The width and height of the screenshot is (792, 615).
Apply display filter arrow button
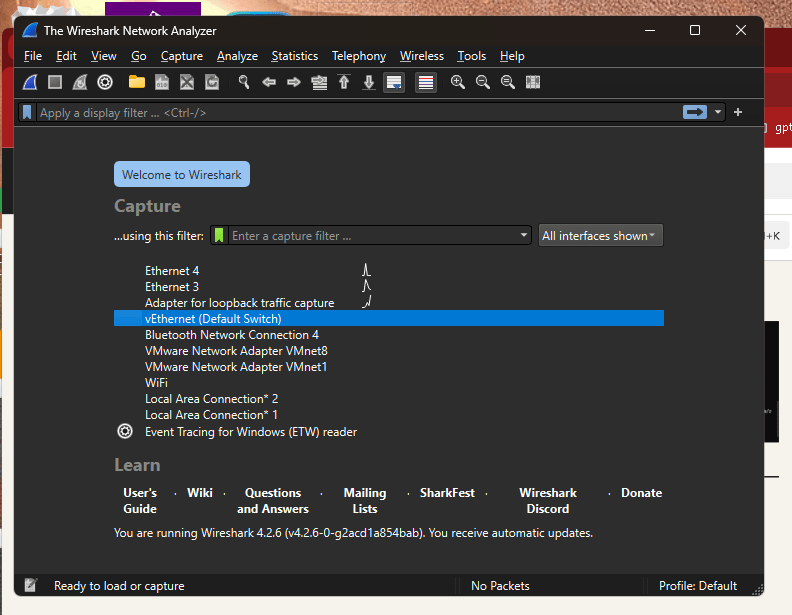click(695, 112)
